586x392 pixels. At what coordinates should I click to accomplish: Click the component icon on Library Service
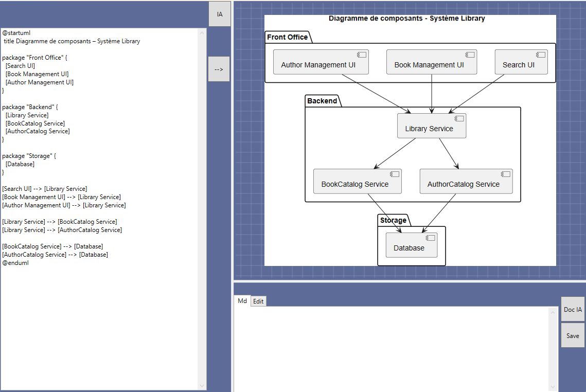[459, 119]
